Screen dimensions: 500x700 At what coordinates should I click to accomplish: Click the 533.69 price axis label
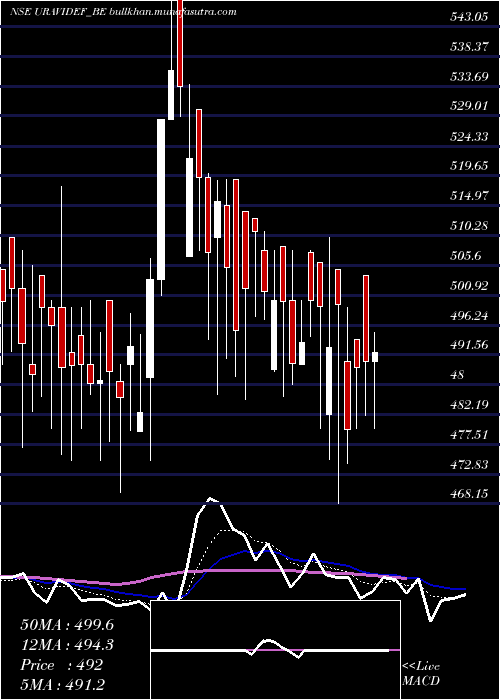click(x=468, y=77)
